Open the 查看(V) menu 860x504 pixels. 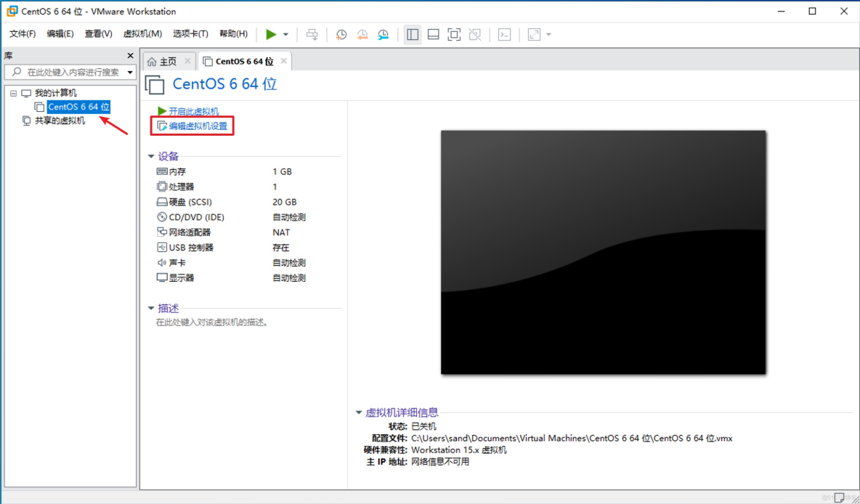(98, 34)
